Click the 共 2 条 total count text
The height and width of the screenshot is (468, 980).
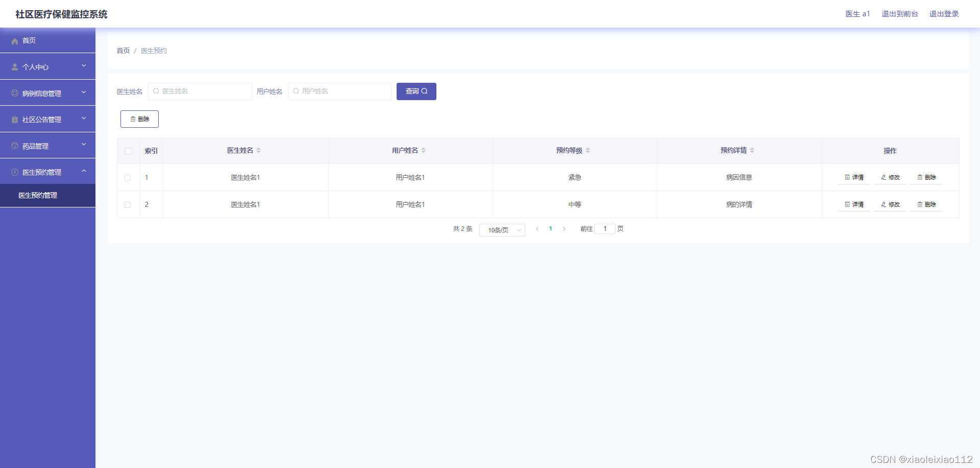tap(463, 229)
